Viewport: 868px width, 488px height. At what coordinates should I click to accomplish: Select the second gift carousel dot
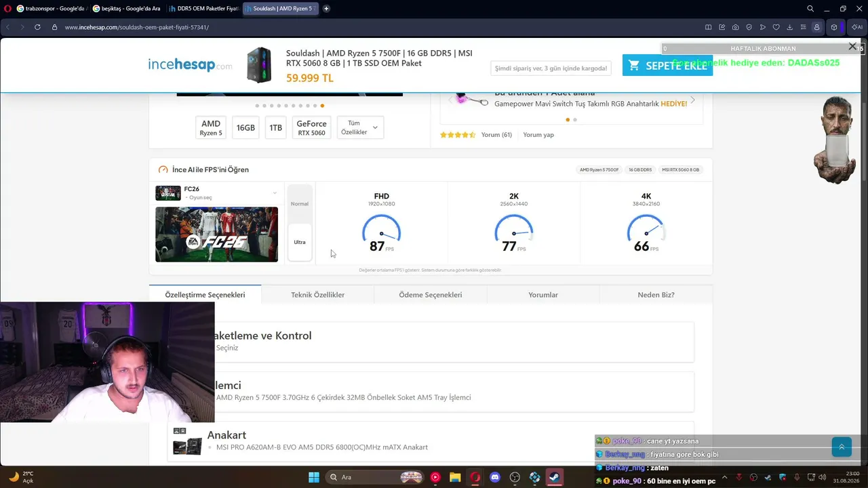(575, 120)
